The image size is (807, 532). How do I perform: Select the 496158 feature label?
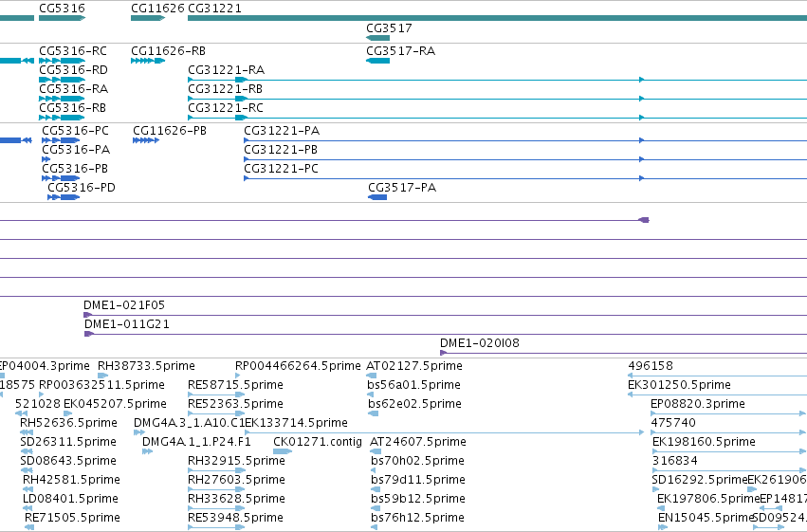651,366
